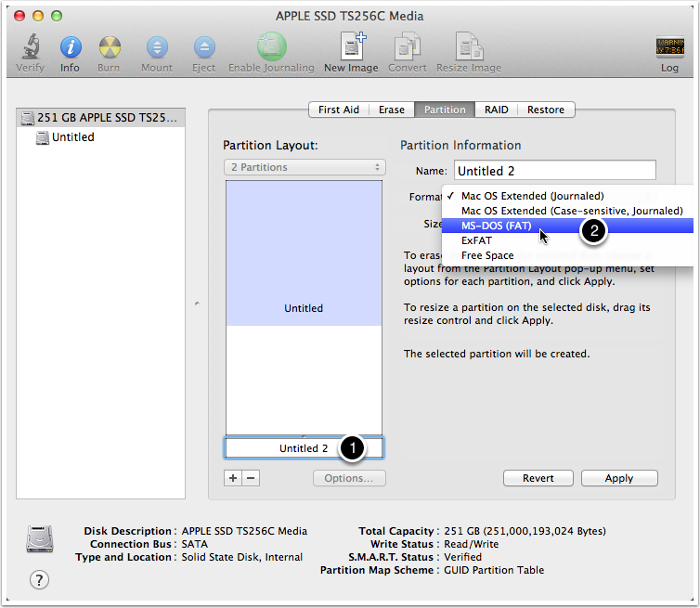Open the 2 Partitions layout dropdown
The height and width of the screenshot is (608, 700).
(x=305, y=167)
